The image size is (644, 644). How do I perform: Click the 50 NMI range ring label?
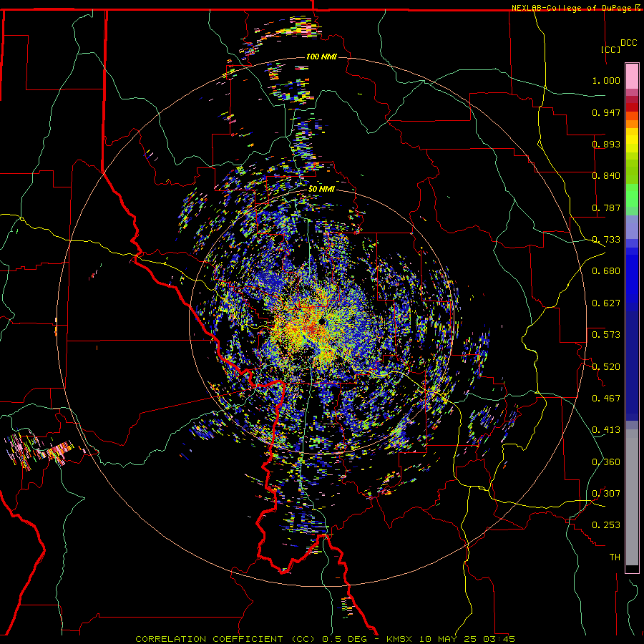pyautogui.click(x=321, y=189)
